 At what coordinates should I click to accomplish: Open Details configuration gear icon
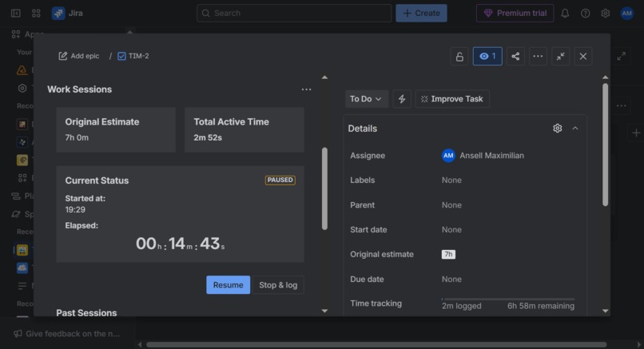coord(558,129)
